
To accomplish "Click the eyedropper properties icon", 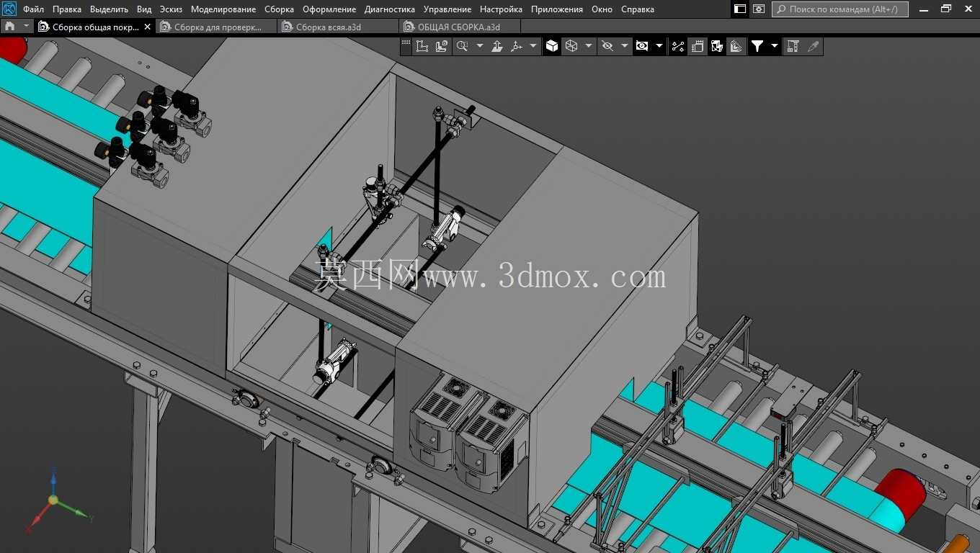I will pyautogui.click(x=813, y=46).
